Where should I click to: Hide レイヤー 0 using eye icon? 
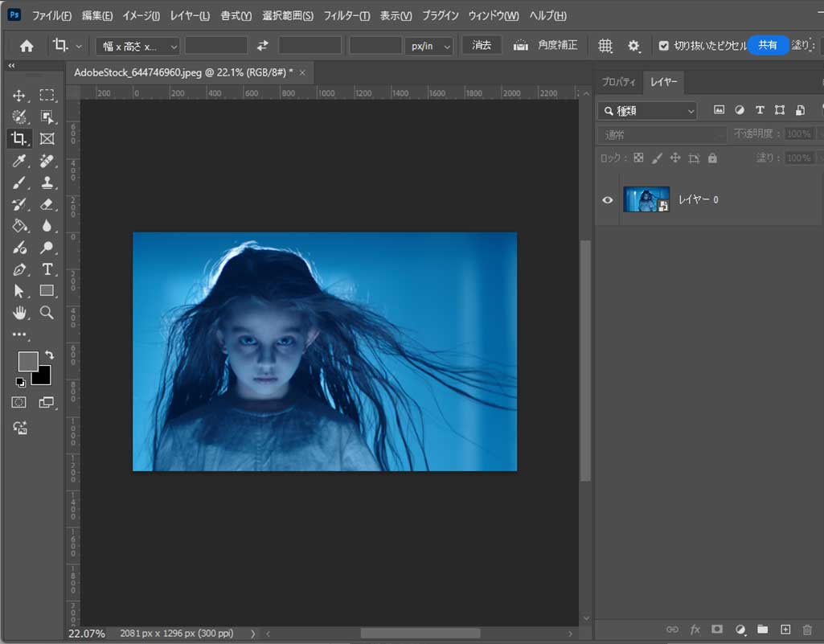608,199
